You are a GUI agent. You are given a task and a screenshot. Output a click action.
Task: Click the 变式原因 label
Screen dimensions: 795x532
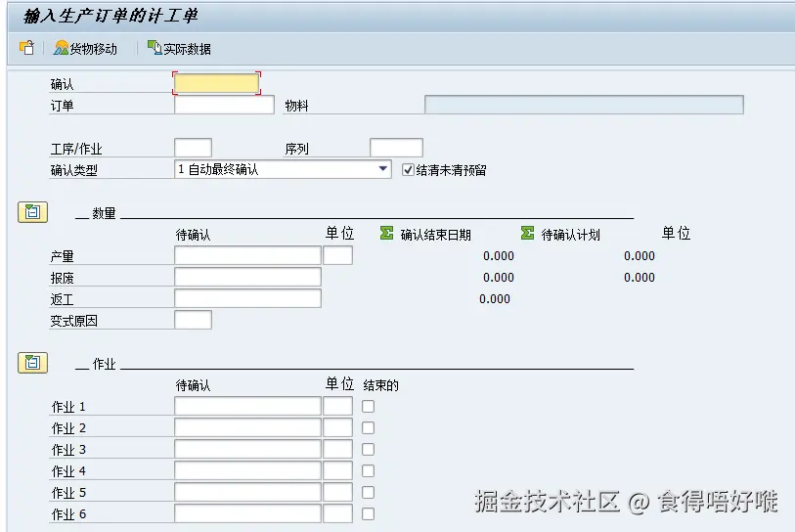pyautogui.click(x=73, y=321)
